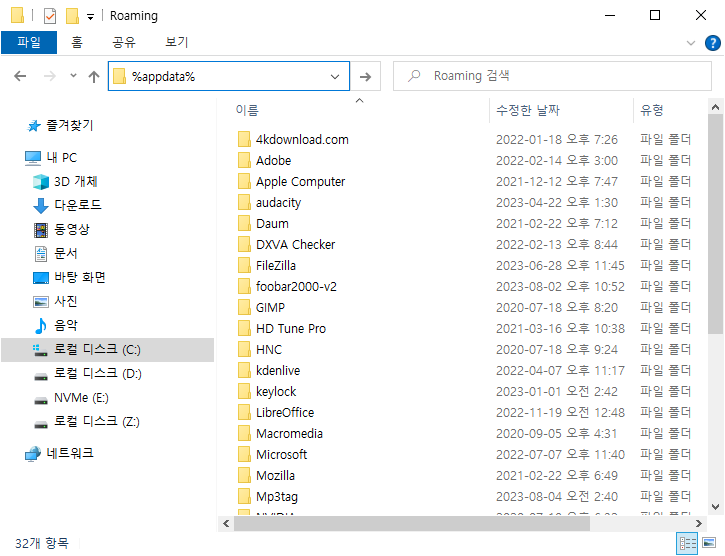Click the 2022-01-18 오후 7:26 date cell

pos(557,139)
